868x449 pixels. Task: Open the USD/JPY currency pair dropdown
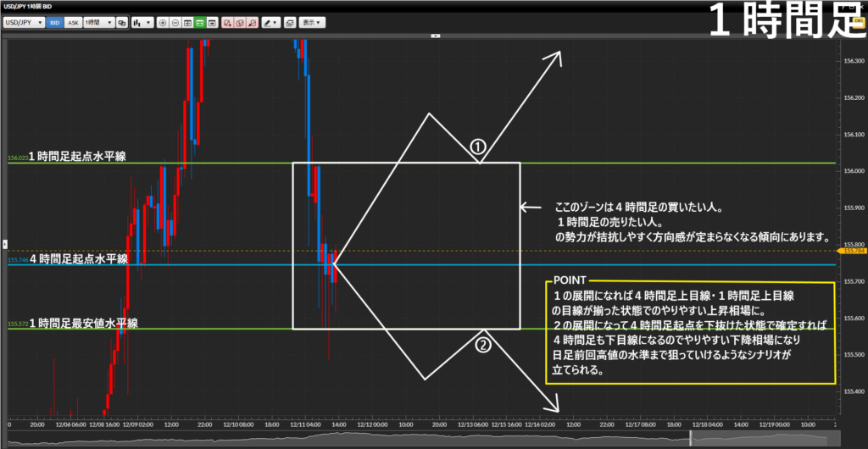coord(24,23)
